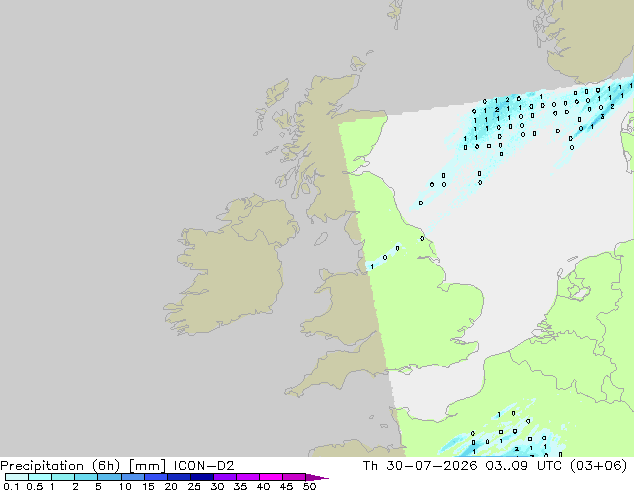Click the "Precipitation (6h)" title text
634x490 pixels.
60,466
